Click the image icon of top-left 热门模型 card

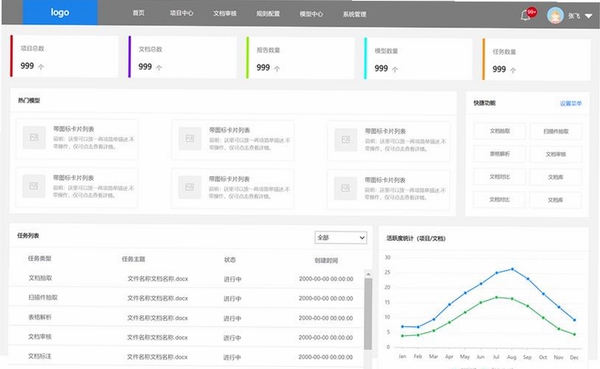[34, 137]
